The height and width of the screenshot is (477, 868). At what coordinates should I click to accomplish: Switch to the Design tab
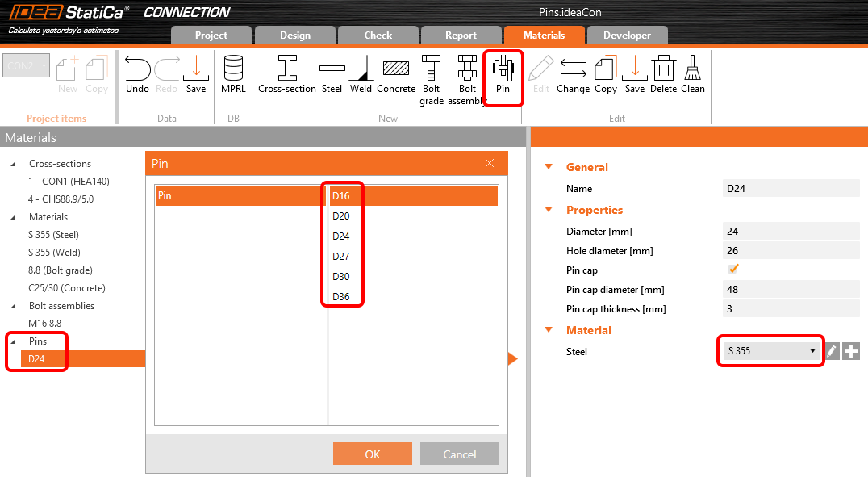pyautogui.click(x=294, y=36)
